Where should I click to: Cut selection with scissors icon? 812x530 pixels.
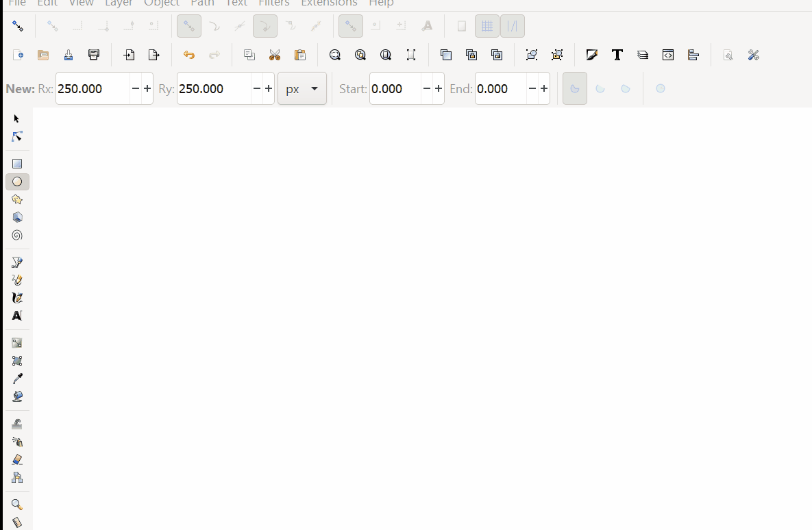275,55
